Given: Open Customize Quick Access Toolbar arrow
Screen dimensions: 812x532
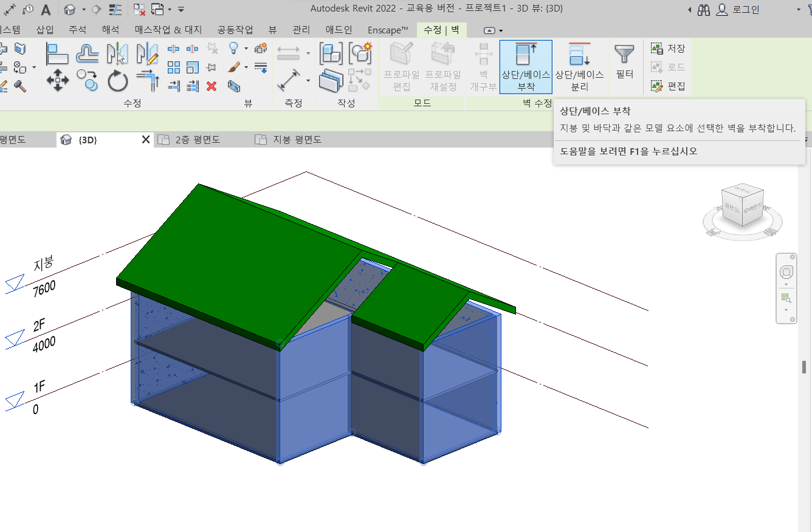Looking at the screenshot, I should [181, 10].
